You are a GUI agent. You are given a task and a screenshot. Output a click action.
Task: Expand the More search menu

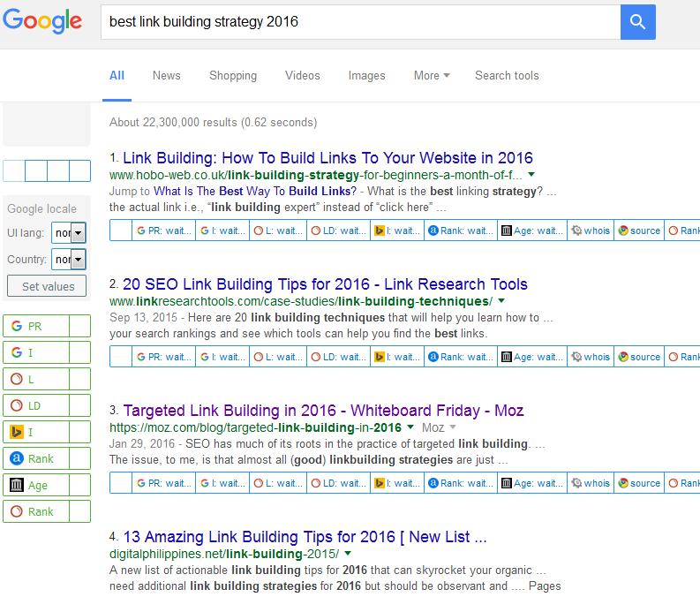(x=432, y=75)
